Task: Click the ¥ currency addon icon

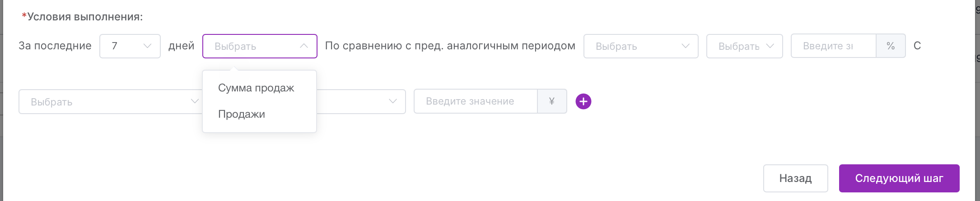Action: tap(551, 101)
